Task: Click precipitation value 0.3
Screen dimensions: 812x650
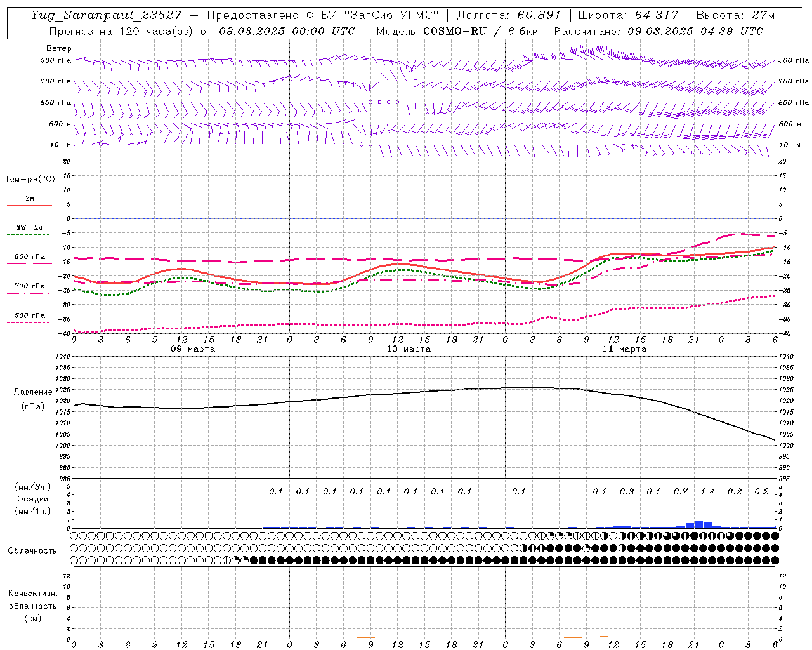Action: 627,491
